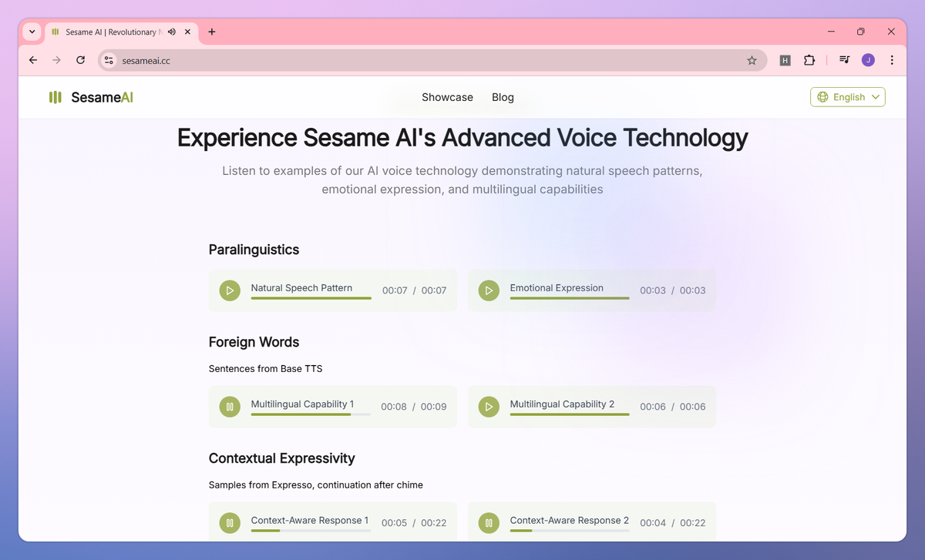Click 'Samples from Expresso, continuation after chime'

pos(316,485)
